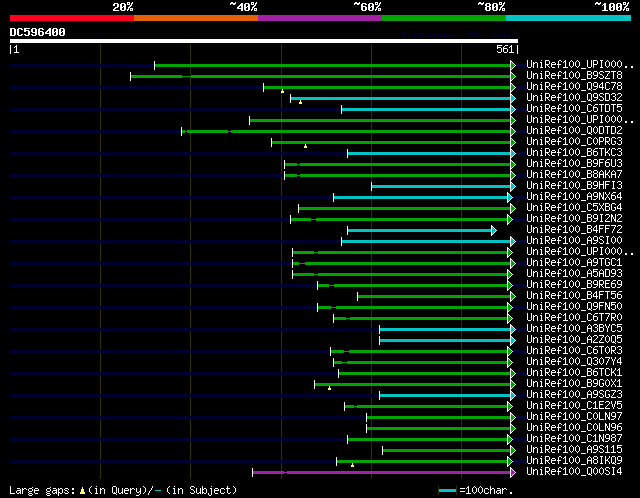Open the UniRef100_B4FT56 hit label
The width and height of the screenshot is (640, 498).
(574, 296)
